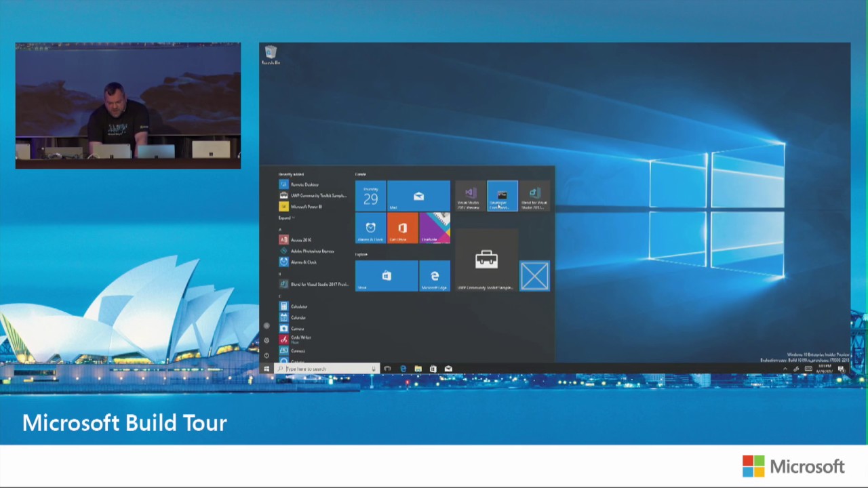
Task: Open Task View on the taskbar
Action: coord(387,369)
